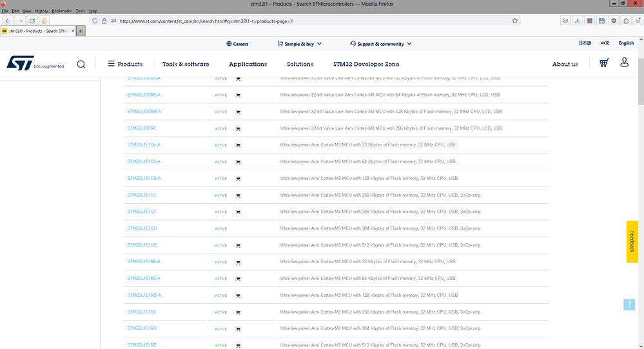Open the Help menu
The height and width of the screenshot is (349, 644).
click(x=93, y=11)
